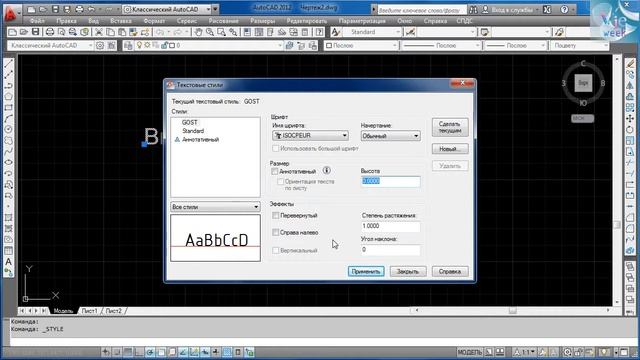Screen dimensions: 640x360
Task: Check the Справа налево checkbox
Action: (276, 232)
